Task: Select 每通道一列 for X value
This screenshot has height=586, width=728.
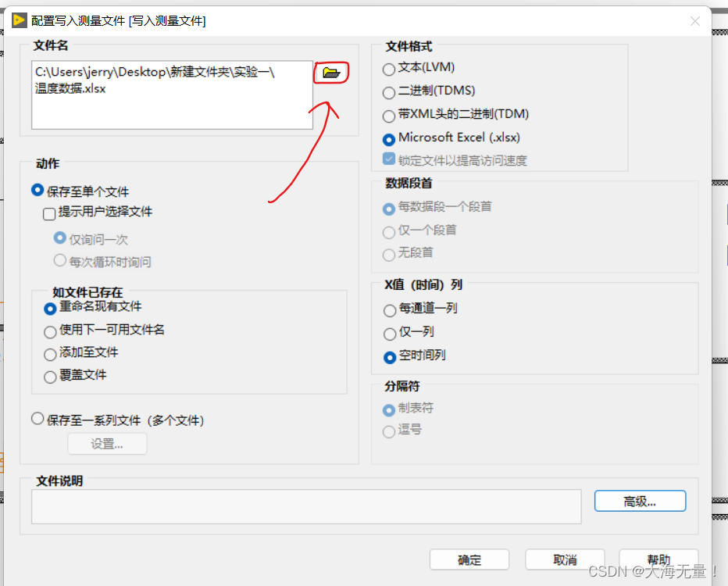Action: [390, 311]
